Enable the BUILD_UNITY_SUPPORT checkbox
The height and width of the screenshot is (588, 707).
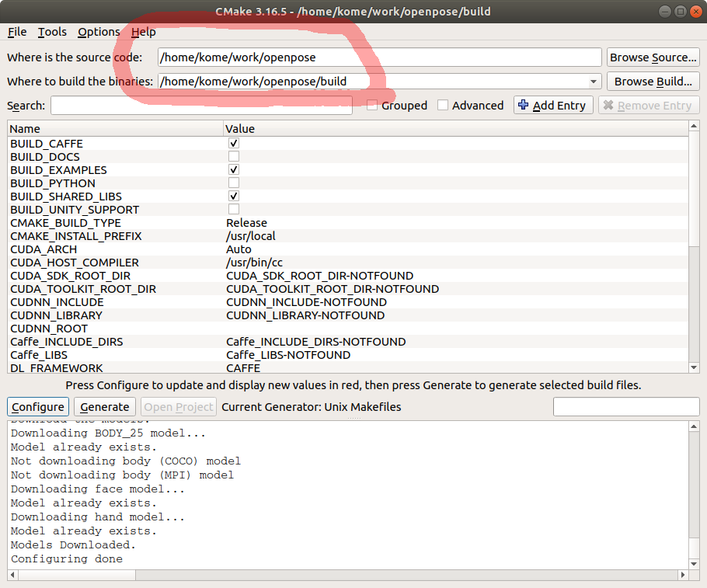233,209
